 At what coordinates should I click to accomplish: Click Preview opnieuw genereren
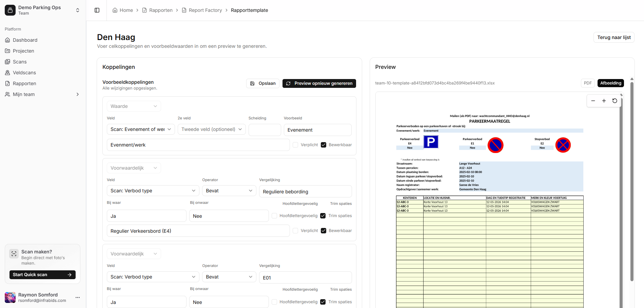319,83
